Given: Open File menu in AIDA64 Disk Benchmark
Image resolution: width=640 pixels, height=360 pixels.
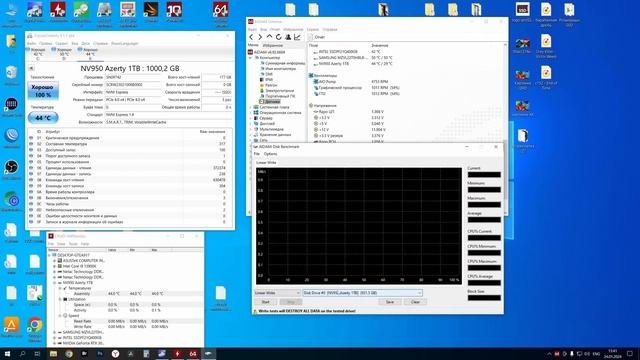Looking at the screenshot, I should coord(257,154).
